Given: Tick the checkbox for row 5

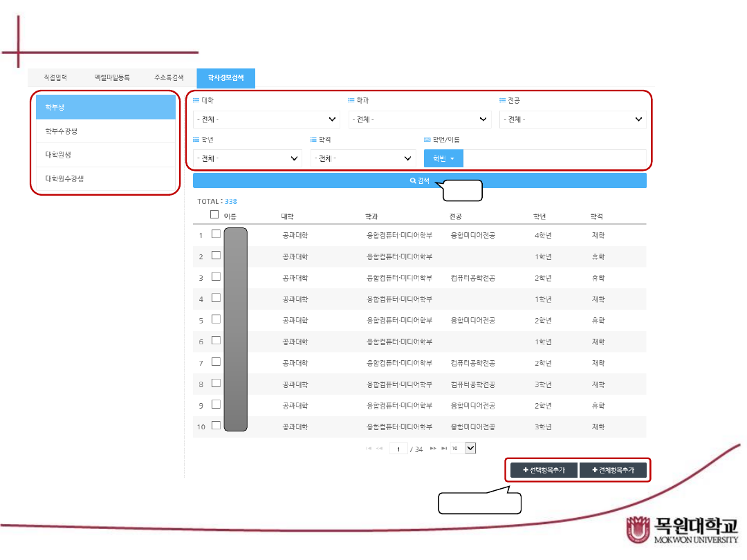Looking at the screenshot, I should pyautogui.click(x=216, y=319).
